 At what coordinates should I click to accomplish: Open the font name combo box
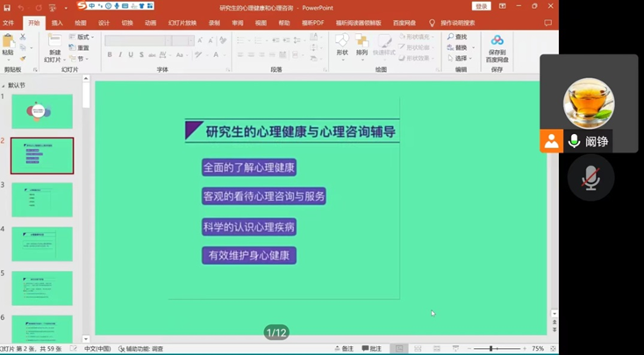point(149,40)
